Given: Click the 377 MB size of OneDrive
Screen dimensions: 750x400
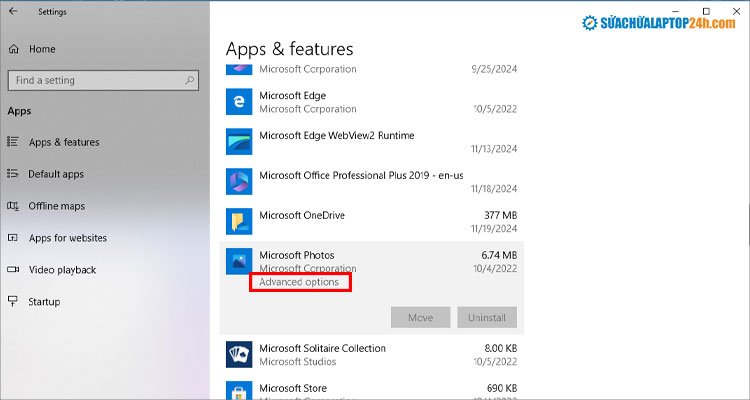Looking at the screenshot, I should tap(500, 215).
